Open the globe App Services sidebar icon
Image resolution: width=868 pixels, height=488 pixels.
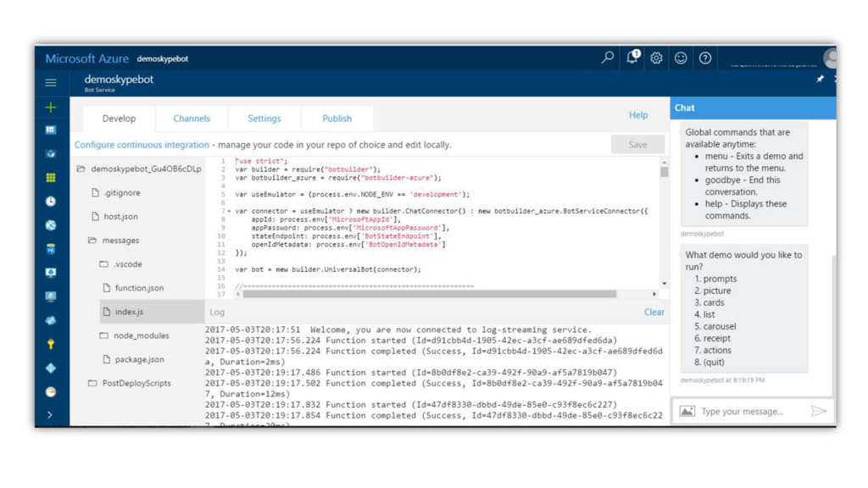[x=51, y=225]
